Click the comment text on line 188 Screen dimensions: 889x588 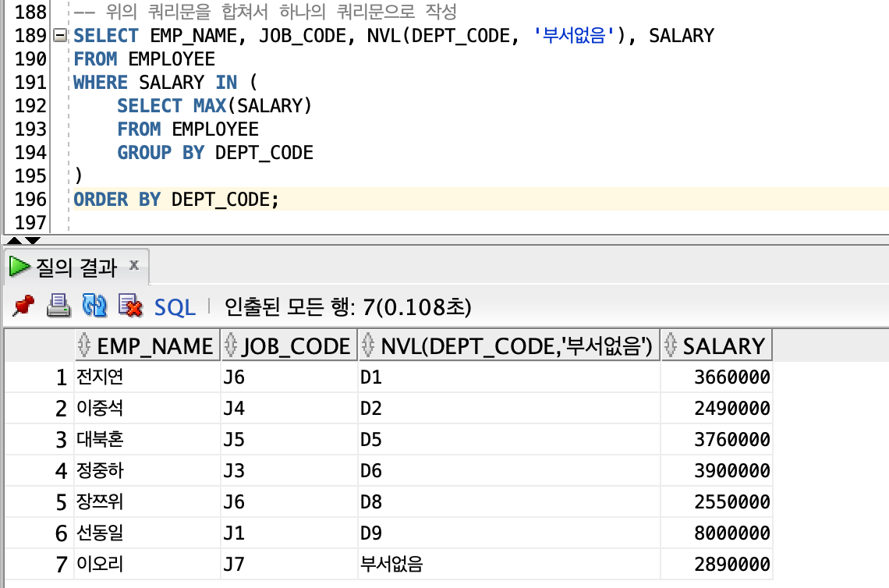tap(265, 12)
